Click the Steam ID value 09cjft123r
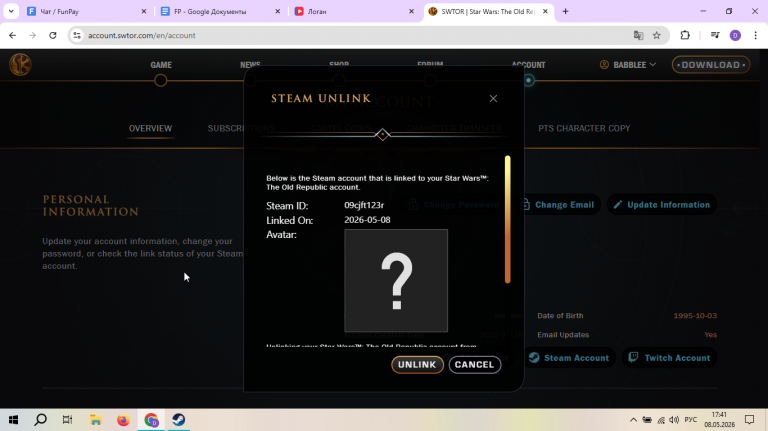 [364, 205]
